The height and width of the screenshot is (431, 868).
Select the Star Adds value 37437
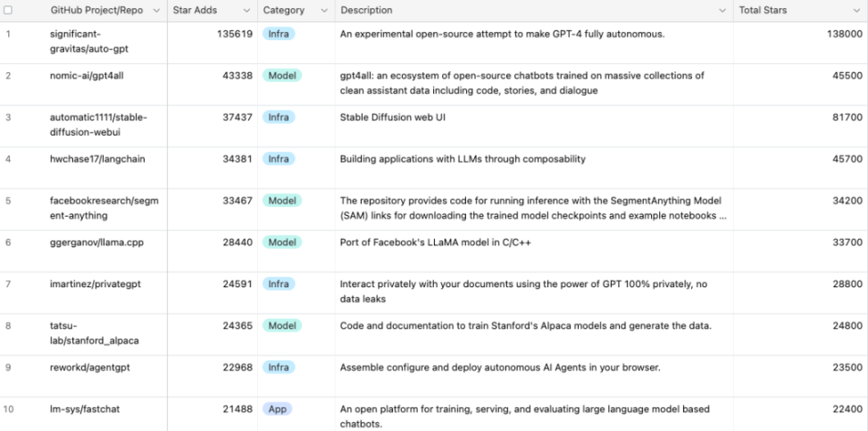coord(238,117)
